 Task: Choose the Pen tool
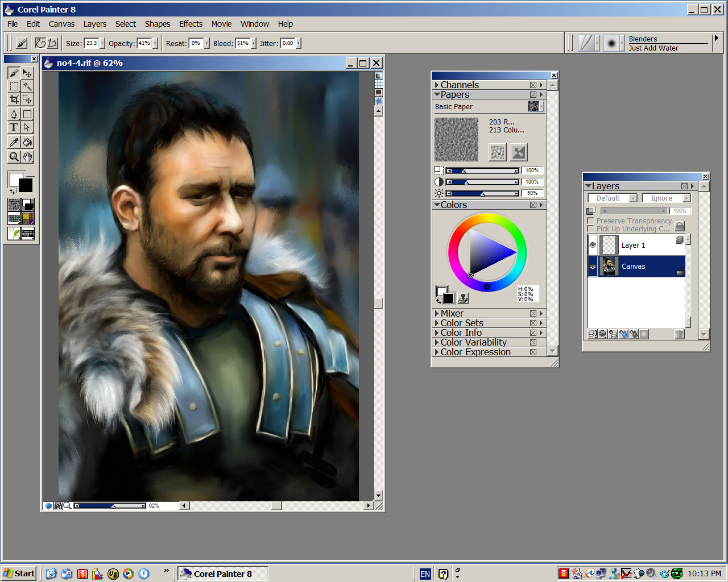tap(14, 114)
